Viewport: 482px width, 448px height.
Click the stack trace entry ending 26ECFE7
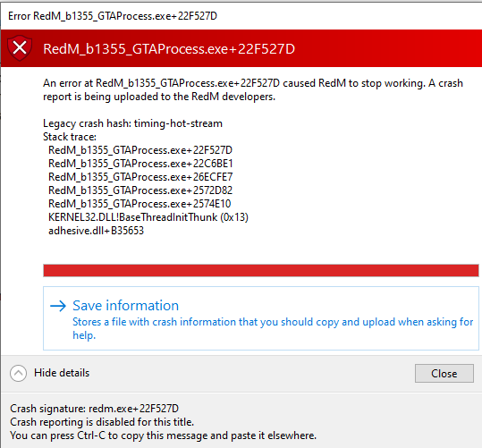(x=140, y=177)
